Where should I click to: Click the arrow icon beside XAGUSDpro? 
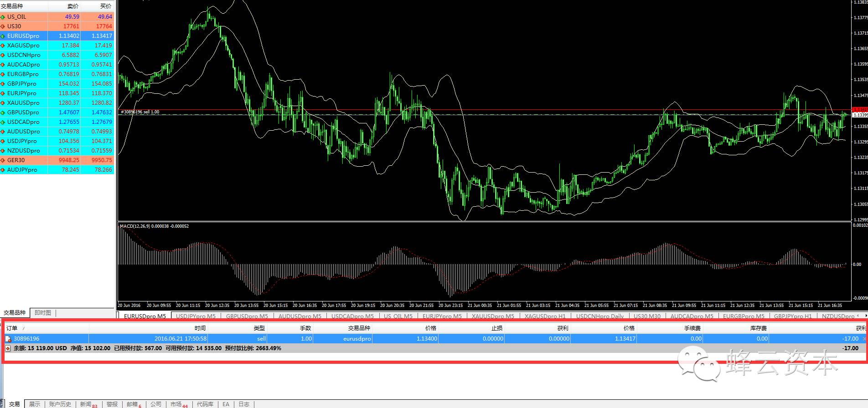click(x=3, y=46)
